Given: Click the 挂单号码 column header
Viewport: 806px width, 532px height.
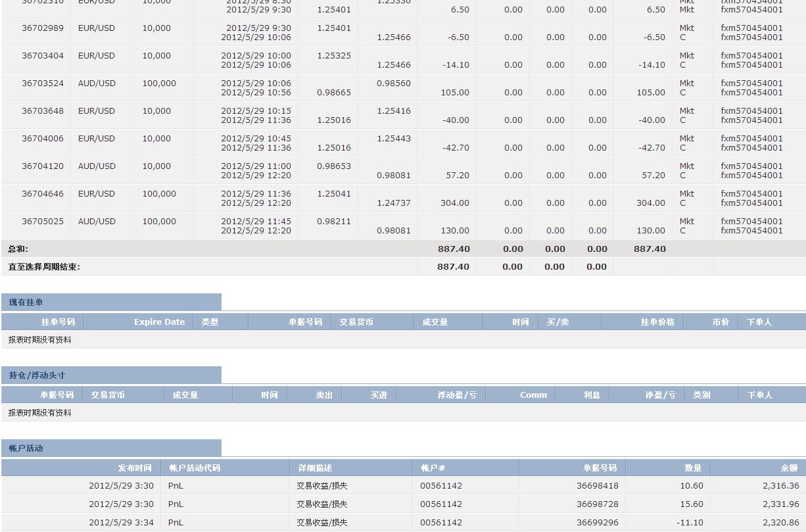Looking at the screenshot, I should click(x=58, y=322).
